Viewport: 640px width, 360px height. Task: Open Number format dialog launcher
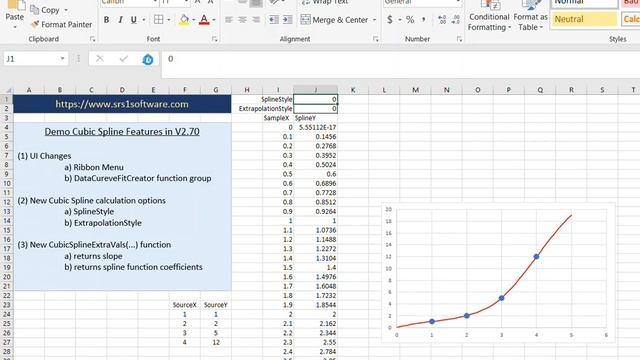coord(459,39)
